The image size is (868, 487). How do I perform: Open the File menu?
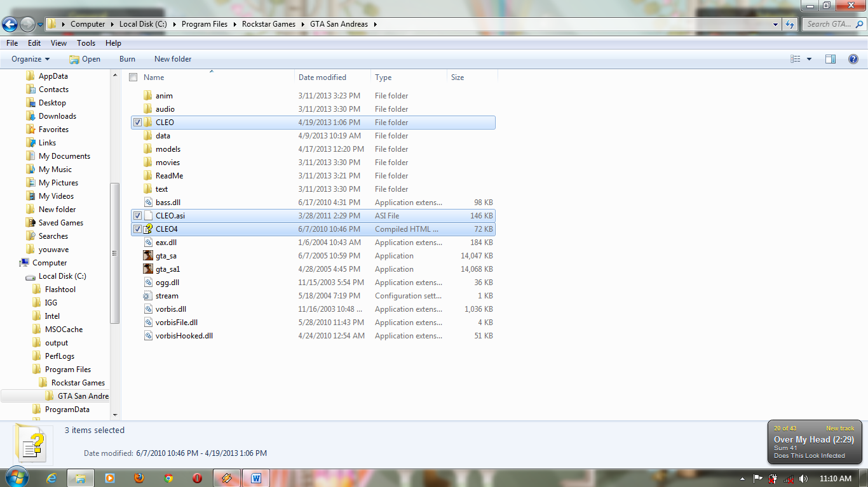point(12,43)
